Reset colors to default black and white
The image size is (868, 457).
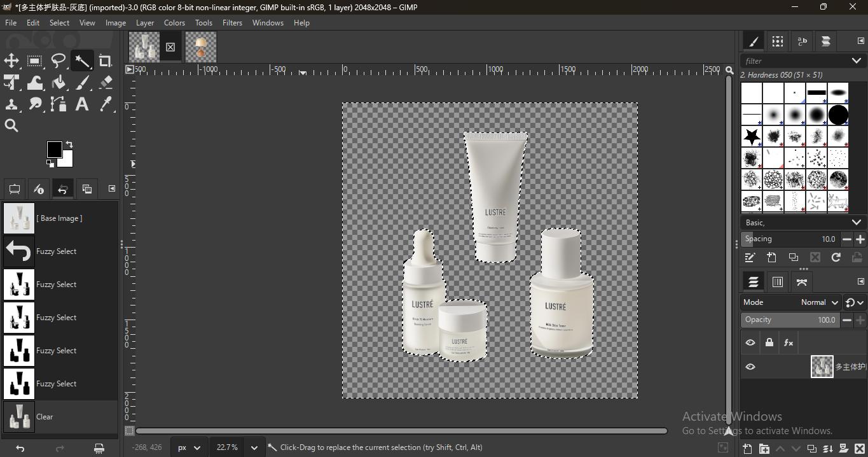click(50, 164)
